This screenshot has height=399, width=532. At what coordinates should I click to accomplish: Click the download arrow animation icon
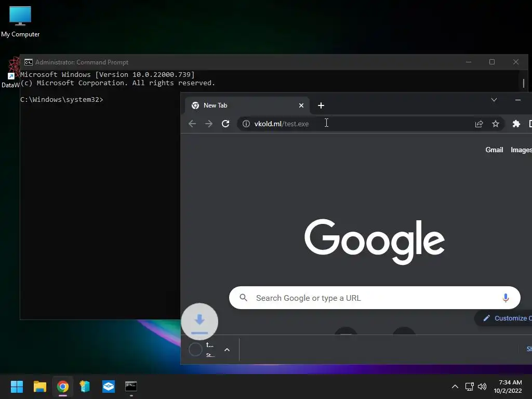coord(199,322)
